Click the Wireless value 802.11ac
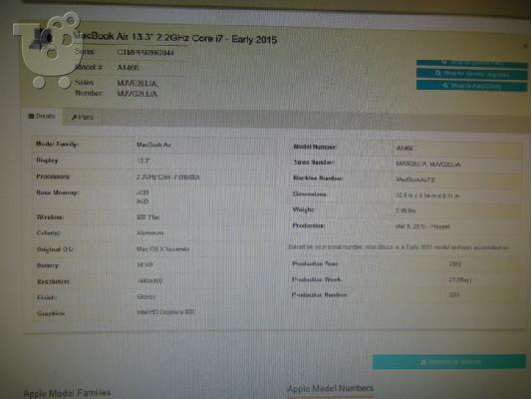This screenshot has width=532, height=399. click(147, 217)
